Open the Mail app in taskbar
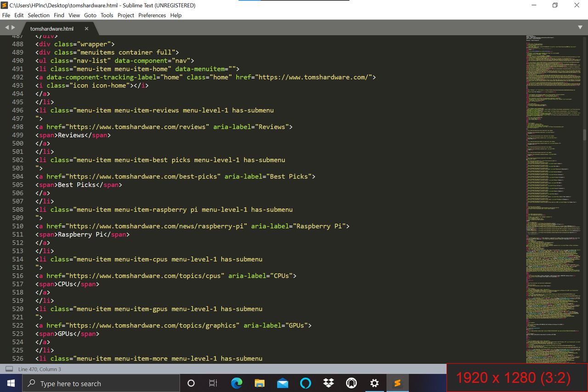 pyautogui.click(x=283, y=383)
